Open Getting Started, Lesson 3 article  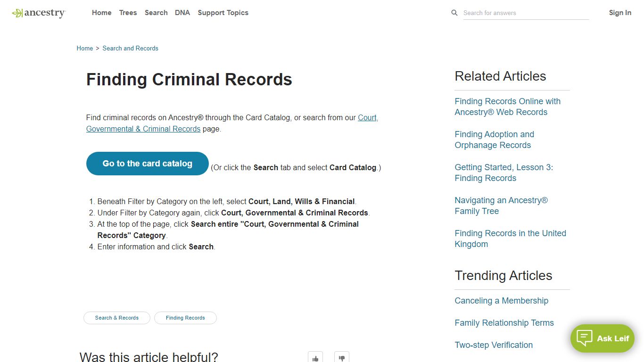click(504, 173)
